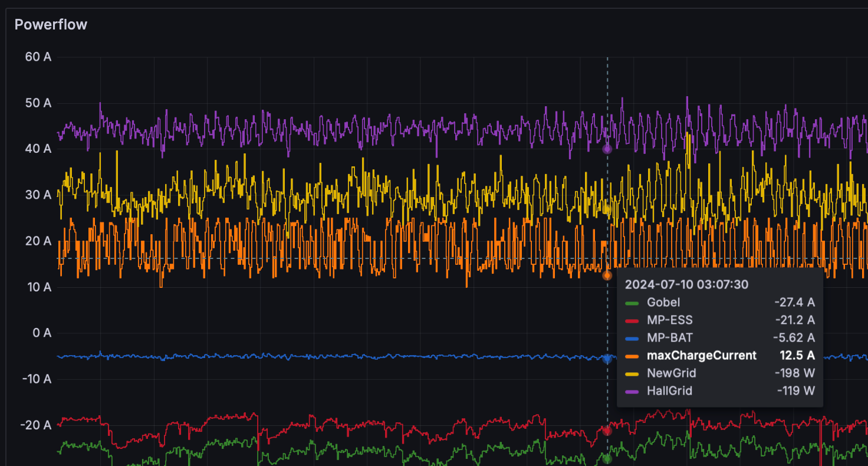Click the -21.2 A MP-ESS value
The image size is (868, 466).
(x=795, y=320)
